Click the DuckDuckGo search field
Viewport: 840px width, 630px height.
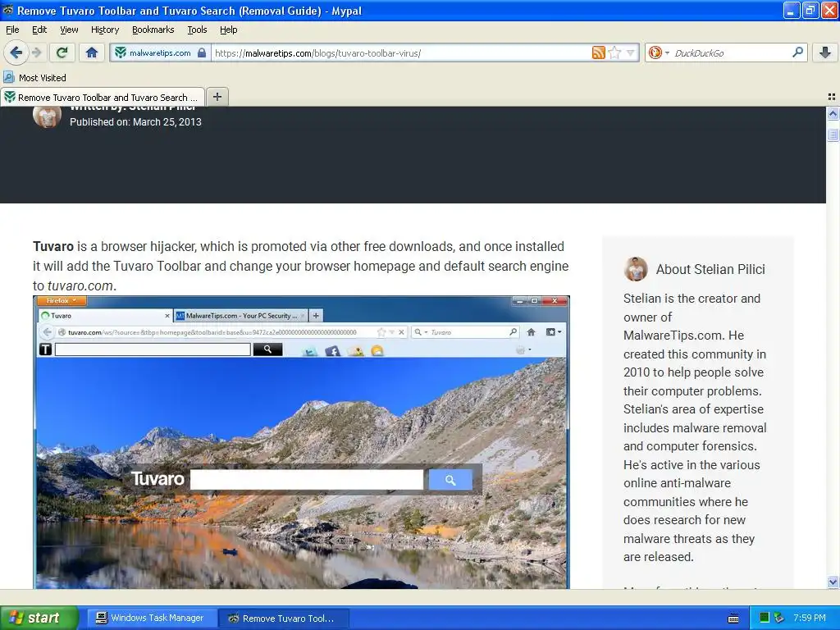(730, 53)
